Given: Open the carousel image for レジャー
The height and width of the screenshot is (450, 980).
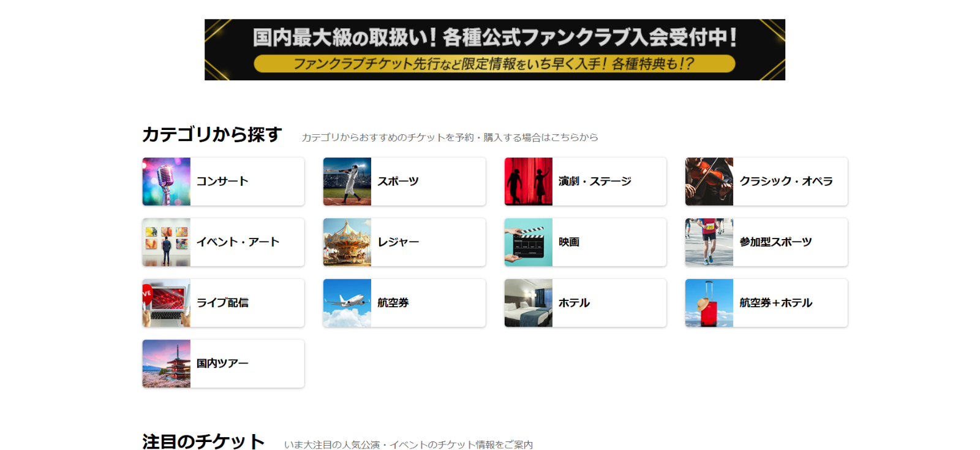Looking at the screenshot, I should (x=347, y=242).
